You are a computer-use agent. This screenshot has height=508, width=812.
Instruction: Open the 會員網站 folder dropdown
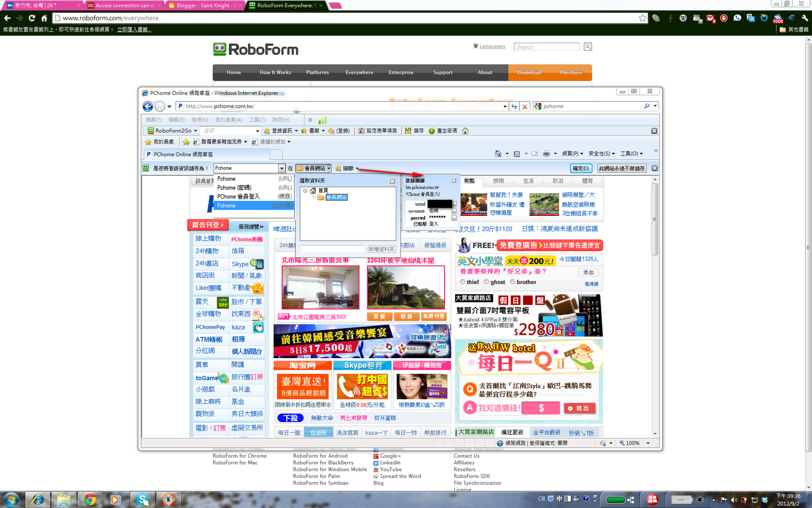[314, 168]
